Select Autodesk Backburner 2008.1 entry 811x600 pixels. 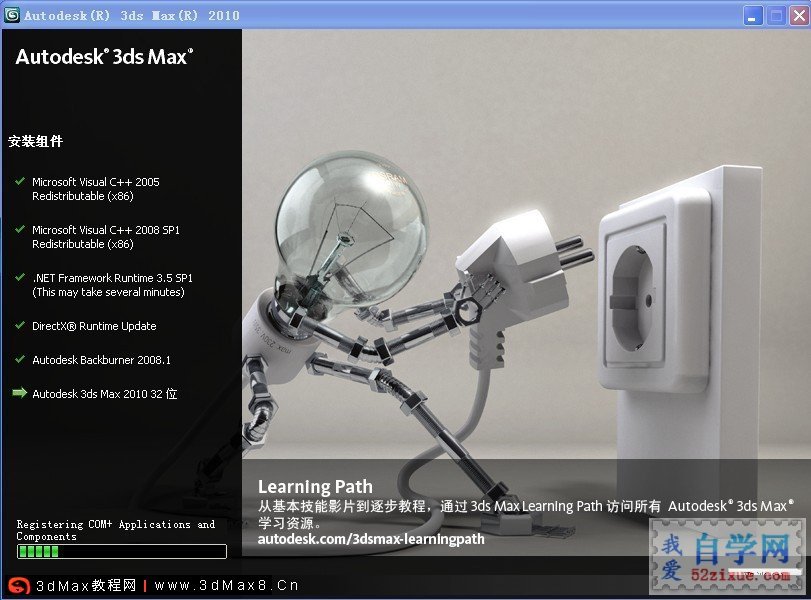click(x=101, y=360)
